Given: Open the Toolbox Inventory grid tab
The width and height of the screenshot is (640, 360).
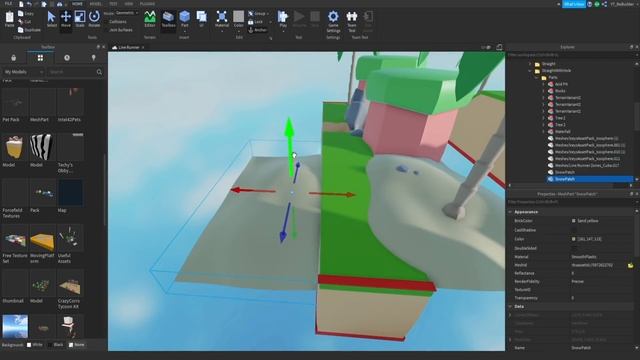Looking at the screenshot, I should (40, 58).
